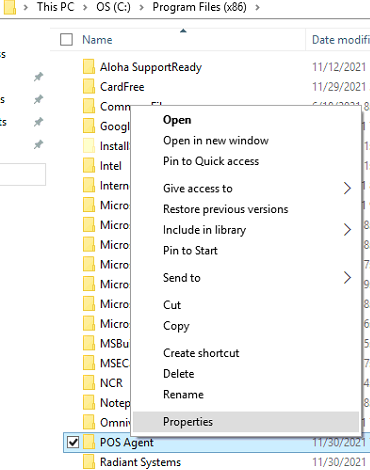Open the Include in library entry

click(246, 230)
